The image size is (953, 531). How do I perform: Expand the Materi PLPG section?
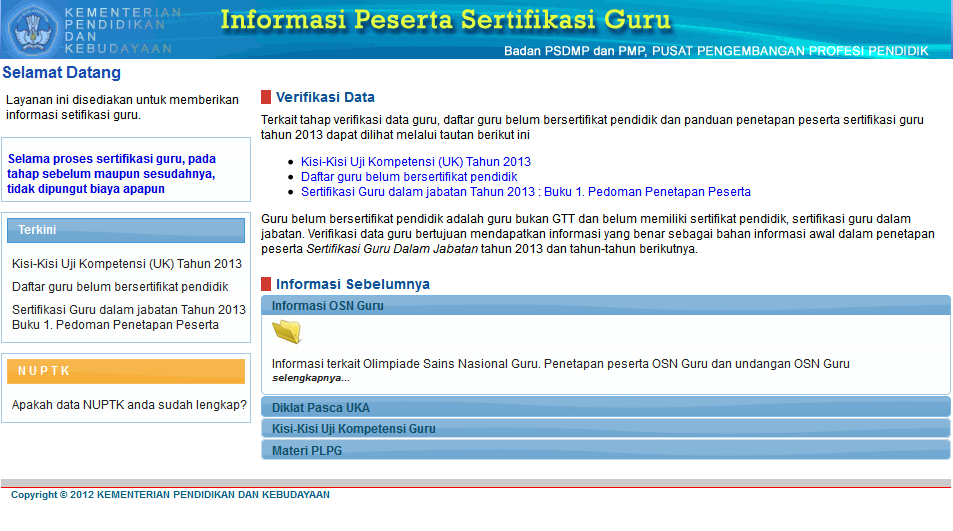pyautogui.click(x=605, y=450)
